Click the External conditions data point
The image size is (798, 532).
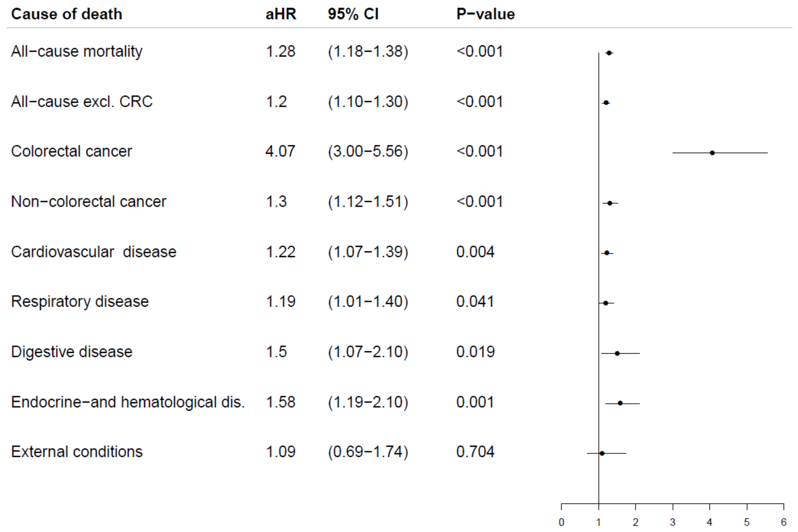[602, 453]
